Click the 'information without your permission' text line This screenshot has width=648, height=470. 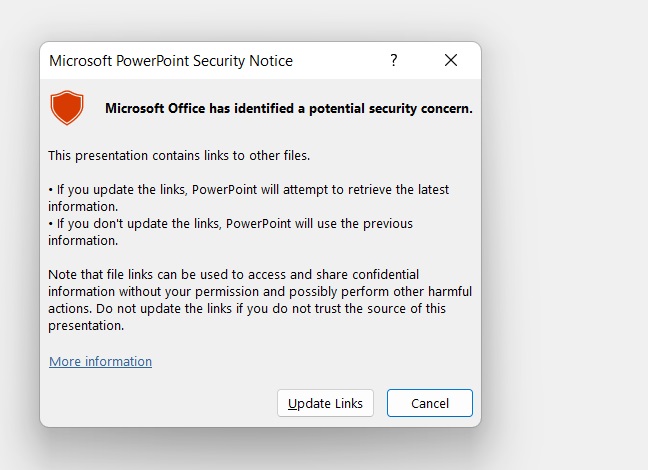click(170, 292)
